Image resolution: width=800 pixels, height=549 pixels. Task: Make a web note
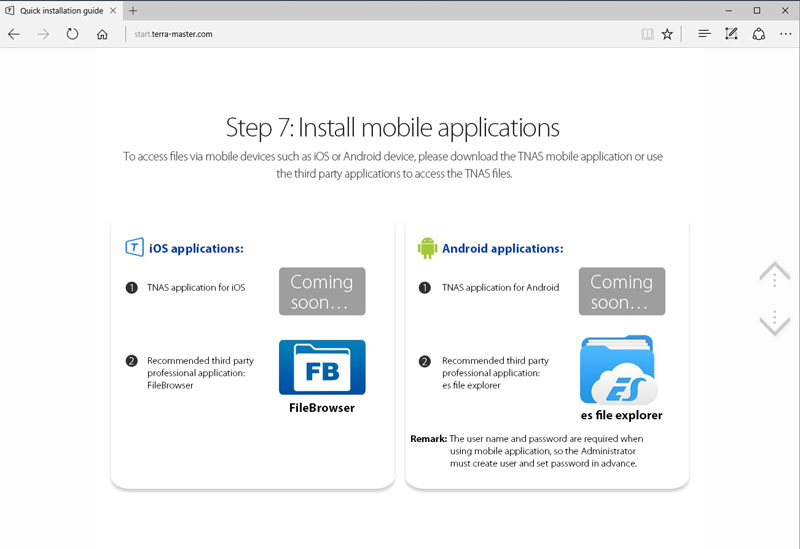tap(731, 34)
